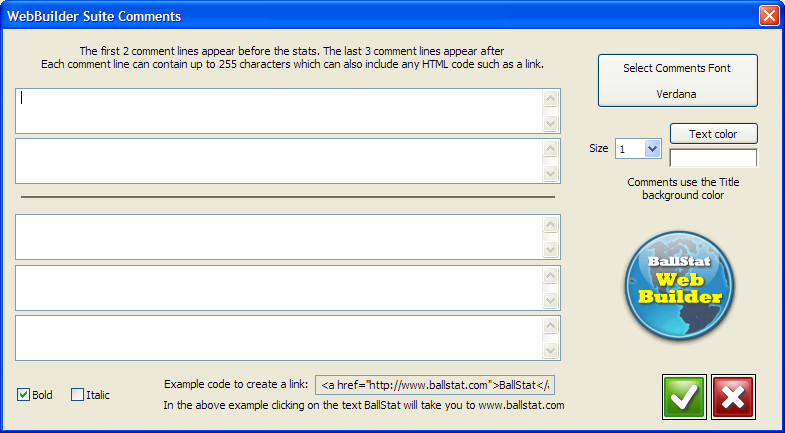Click the Text color button
The width and height of the screenshot is (785, 433).
click(x=713, y=134)
